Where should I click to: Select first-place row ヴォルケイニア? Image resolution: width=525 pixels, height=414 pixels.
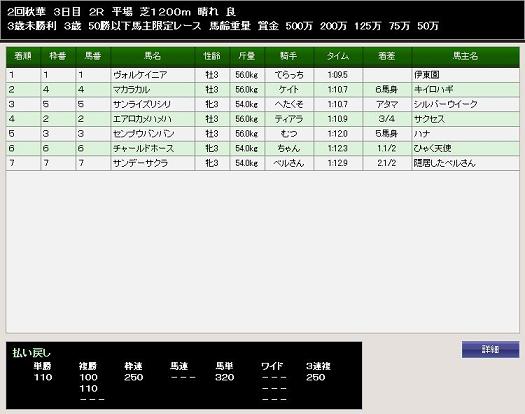(263, 75)
